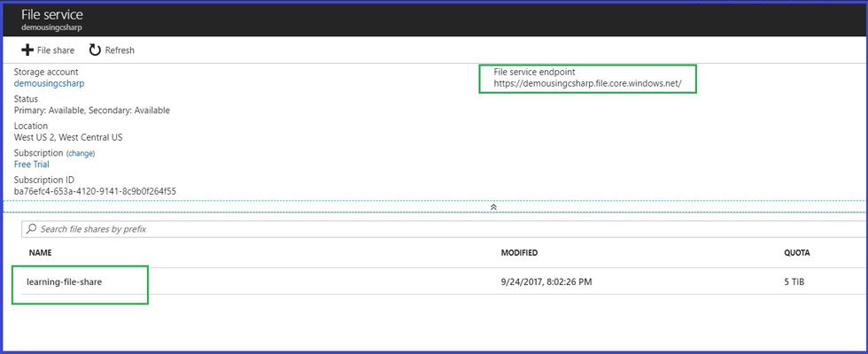Click location West US 2, West Central US
Image resolution: width=868 pixels, height=354 pixels.
(68, 137)
